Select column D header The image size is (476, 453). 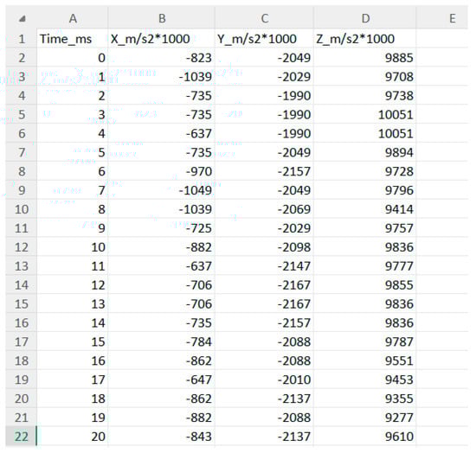[365, 19]
